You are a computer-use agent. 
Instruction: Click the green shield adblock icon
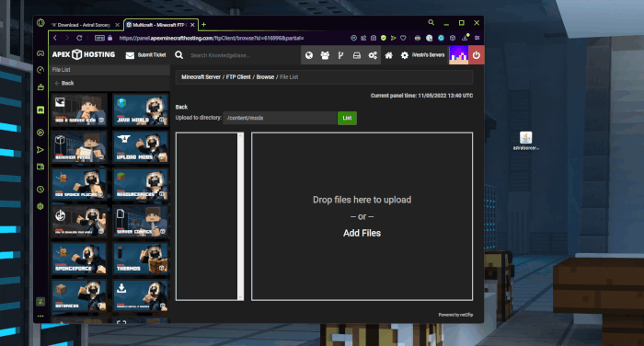(384, 38)
